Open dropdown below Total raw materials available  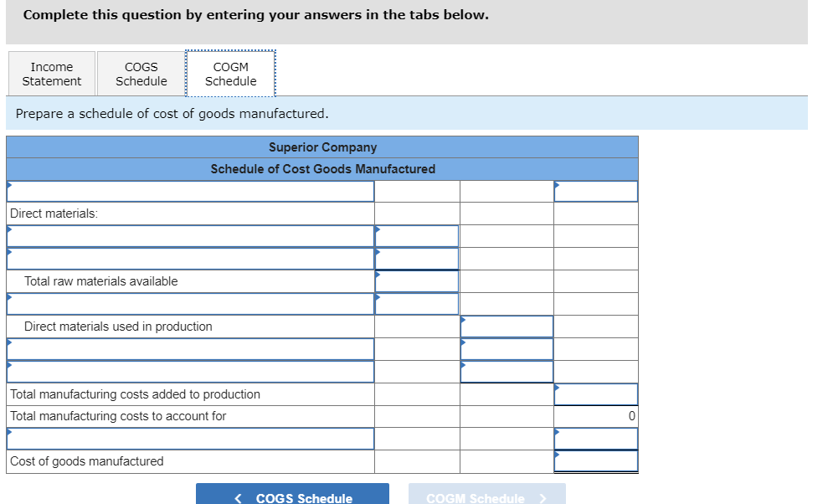(189, 303)
